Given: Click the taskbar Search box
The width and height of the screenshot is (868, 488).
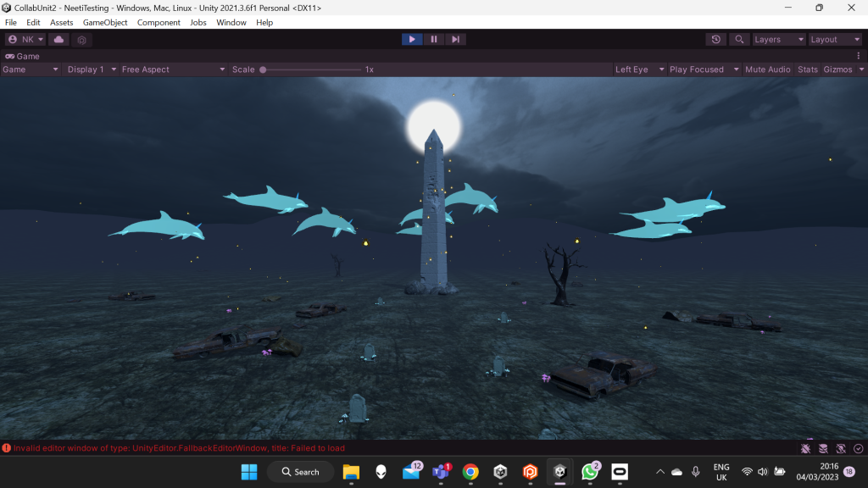Looking at the screenshot, I should (301, 472).
